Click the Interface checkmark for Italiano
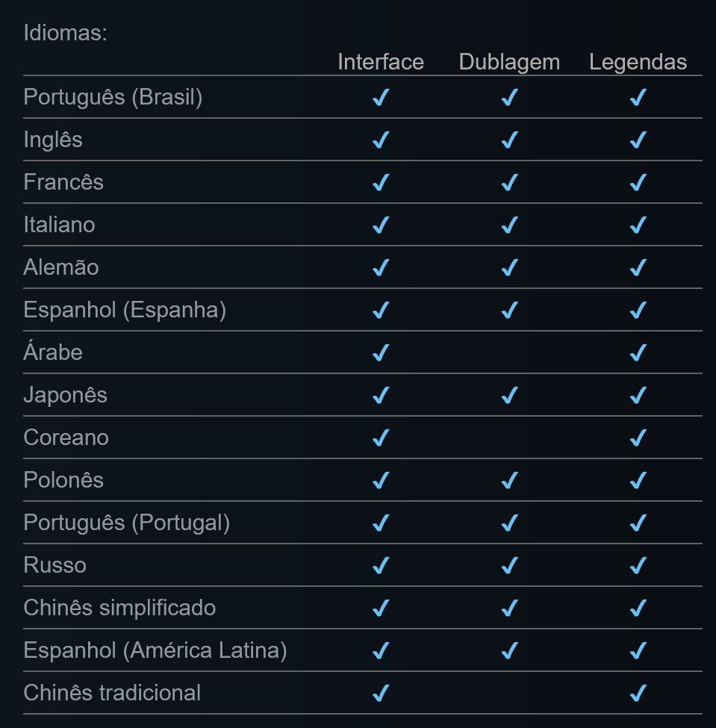The width and height of the screenshot is (716, 728). coord(381,225)
